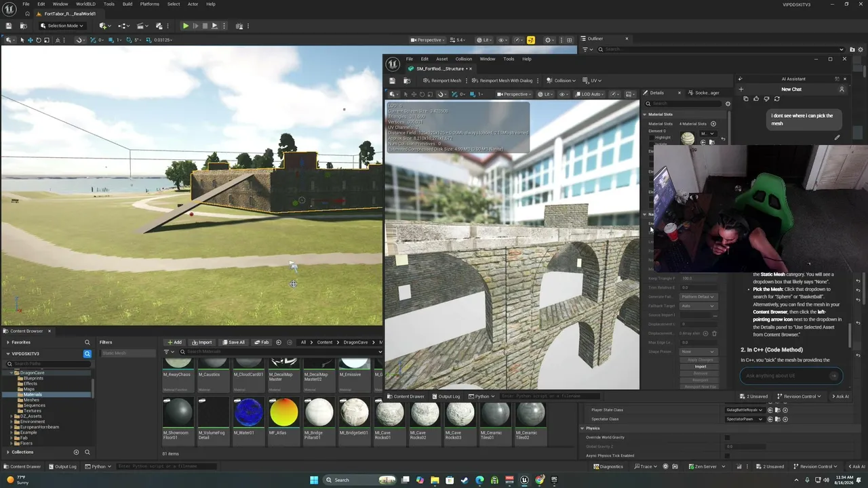Click Save All in Content Browser

point(233,342)
